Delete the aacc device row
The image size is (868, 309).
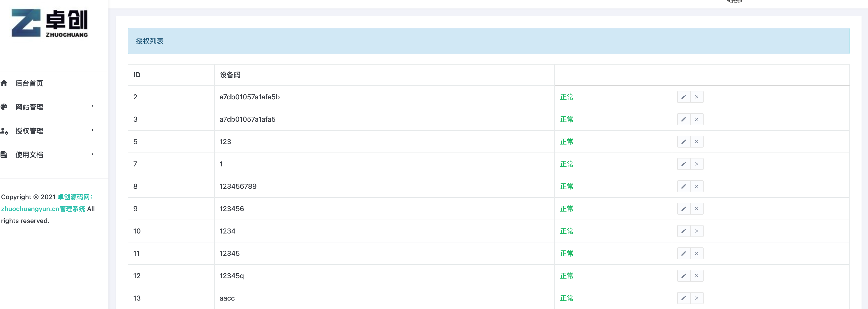pyautogui.click(x=696, y=298)
